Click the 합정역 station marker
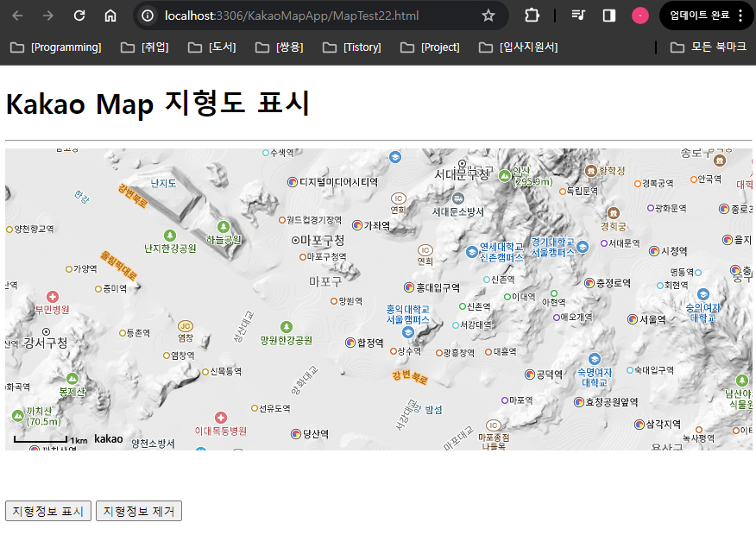The width and height of the screenshot is (756, 554). pyautogui.click(x=350, y=343)
